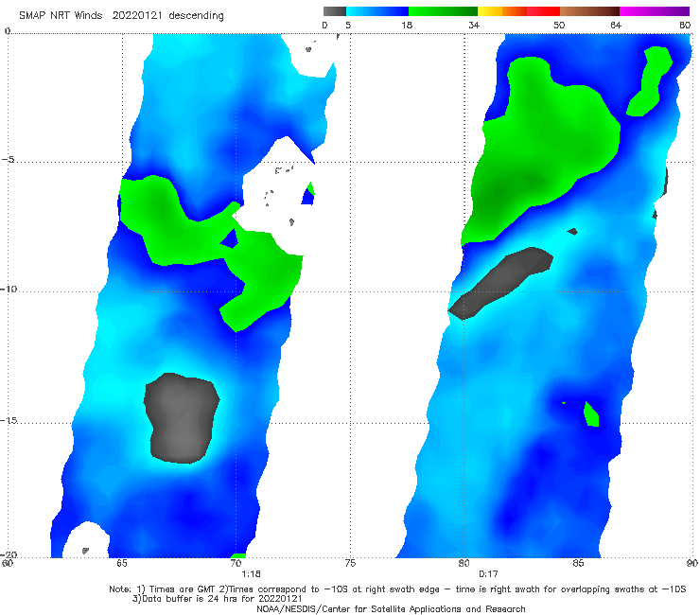Click the note "3)Data buffer is 24 hrs"
The height and width of the screenshot is (615, 700).
tap(218, 599)
